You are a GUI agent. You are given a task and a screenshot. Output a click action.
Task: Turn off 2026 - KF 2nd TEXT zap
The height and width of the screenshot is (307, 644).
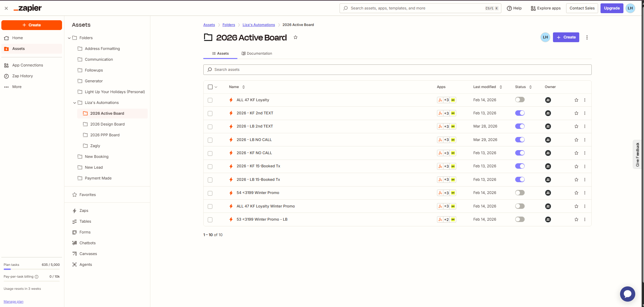[520, 113]
